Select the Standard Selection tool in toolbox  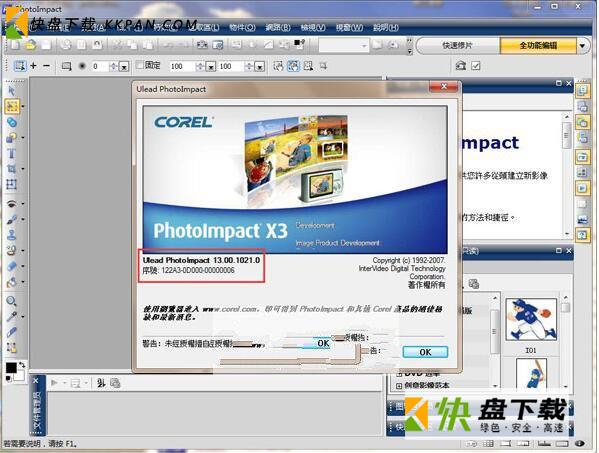pos(12,106)
